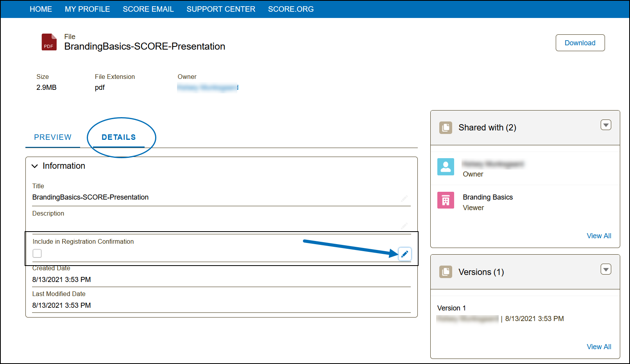Open the Branding Basics shared record
Viewport: 630px width, 364px height.
click(x=487, y=197)
